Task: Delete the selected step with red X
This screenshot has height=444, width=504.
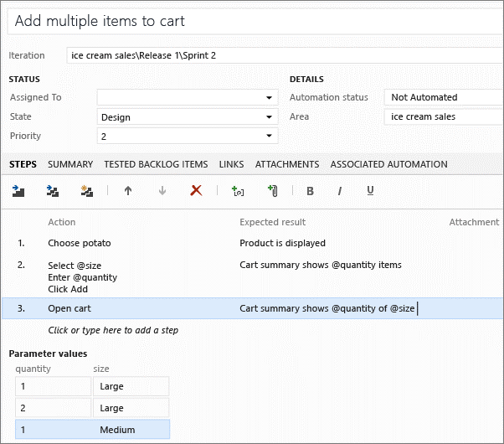Action: pos(196,191)
